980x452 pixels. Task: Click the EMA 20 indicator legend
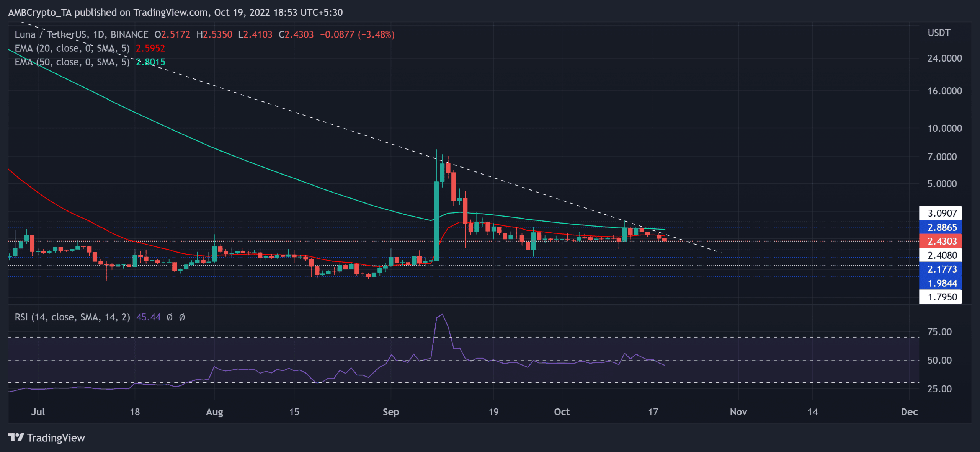[x=72, y=48]
